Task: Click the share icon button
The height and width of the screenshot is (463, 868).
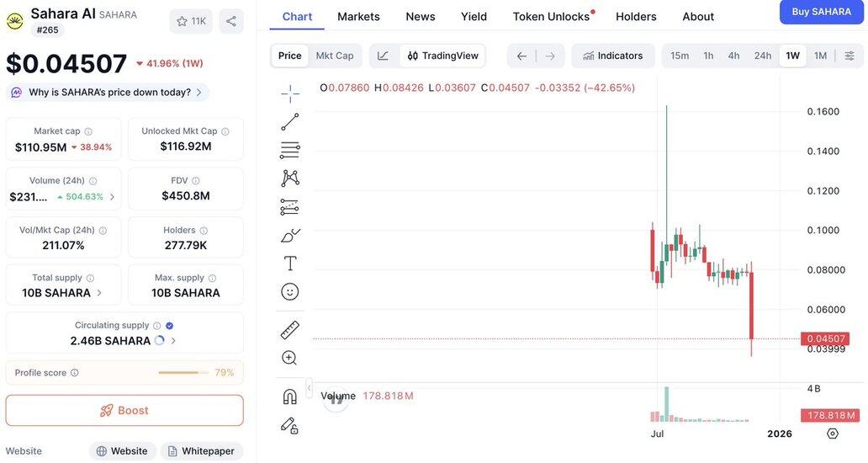Action: point(231,21)
